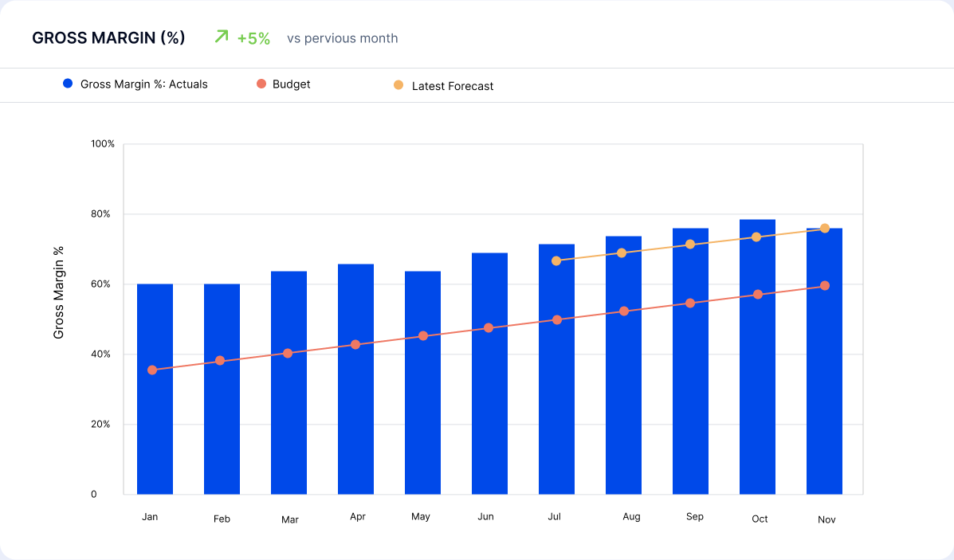
Task: Select the Budget data point for Jan
Action: [x=151, y=370]
